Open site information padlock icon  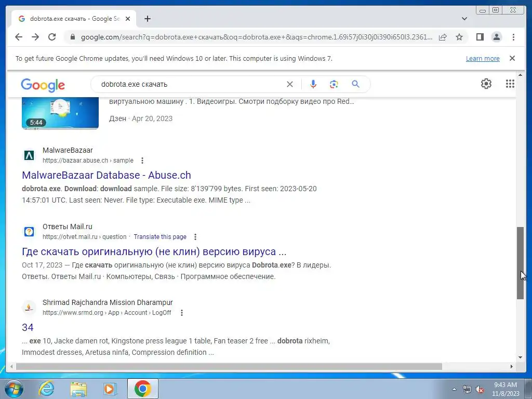point(73,37)
